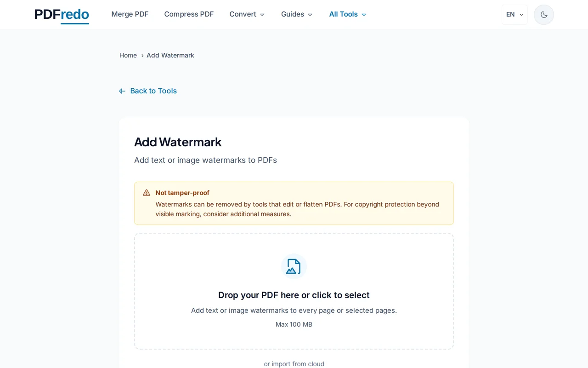Viewport: 588px width, 368px height.
Task: Select the Convert dropdown chevron icon
Action: click(262, 14)
